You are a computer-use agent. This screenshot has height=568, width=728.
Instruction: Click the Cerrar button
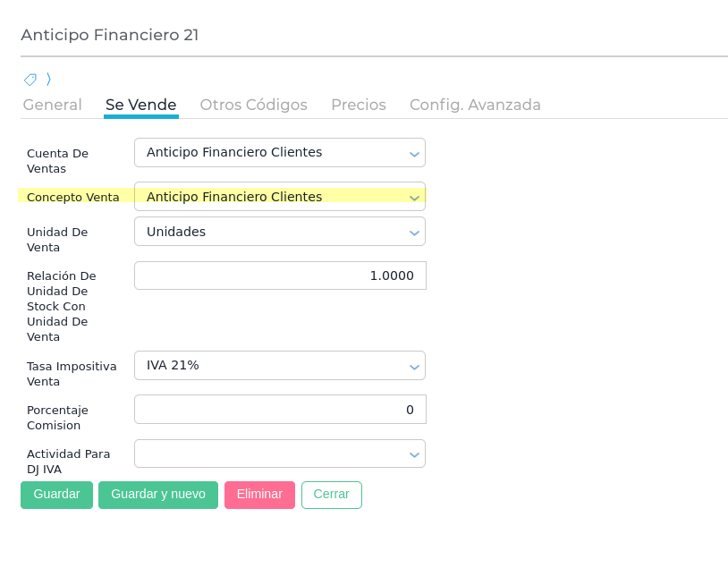pos(332,495)
